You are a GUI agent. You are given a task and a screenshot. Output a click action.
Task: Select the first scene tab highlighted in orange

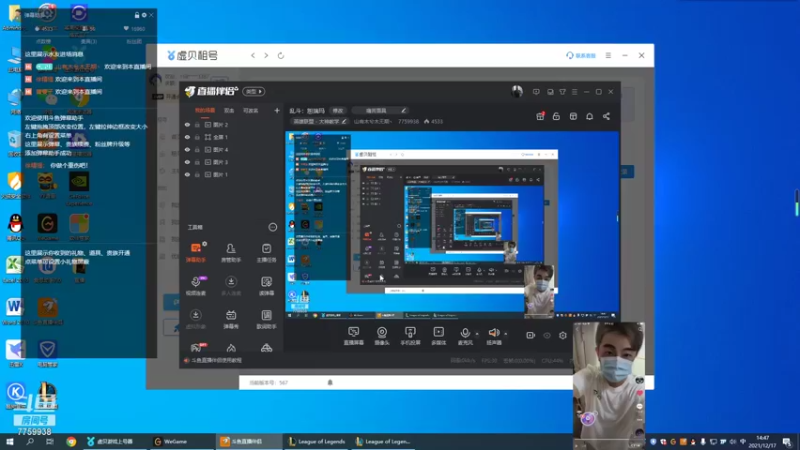pyautogui.click(x=205, y=110)
